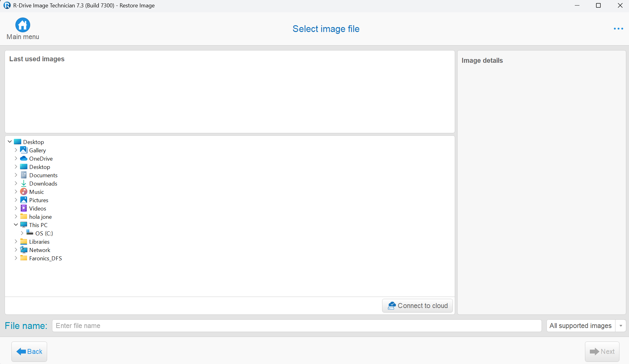
Task: Open the All supported images dropdown
Action: [621, 326]
